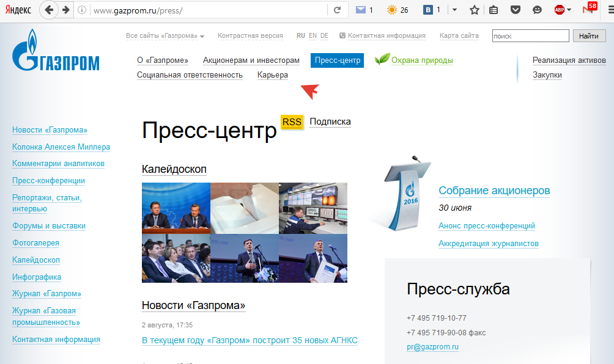Open the chat smiley icon in toolbar

[x=537, y=10]
